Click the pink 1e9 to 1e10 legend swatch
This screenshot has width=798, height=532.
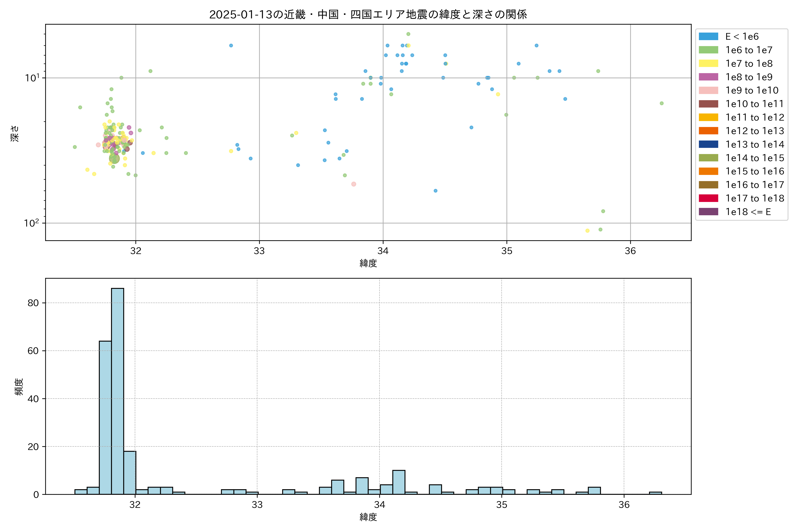point(708,90)
